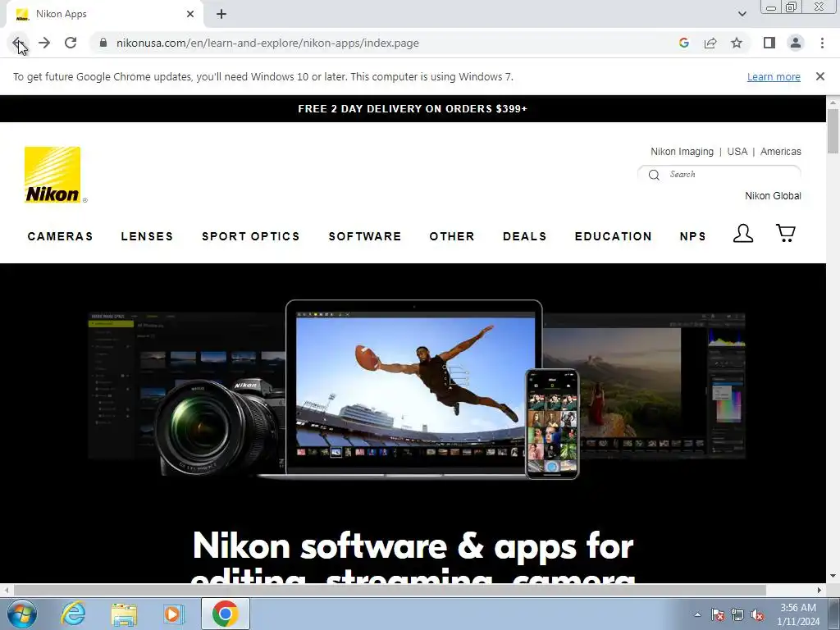840x630 pixels.
Task: Click the search magnifier icon
Action: point(654,175)
